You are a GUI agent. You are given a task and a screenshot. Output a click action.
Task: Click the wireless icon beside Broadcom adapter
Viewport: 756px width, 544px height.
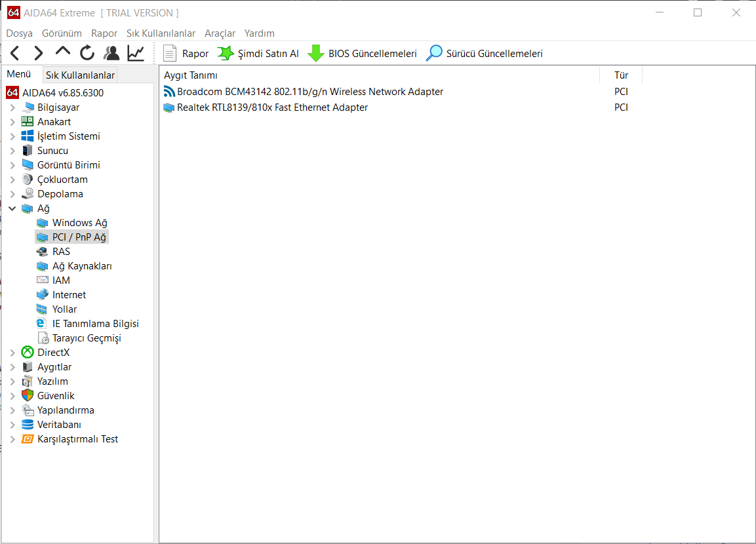point(169,92)
